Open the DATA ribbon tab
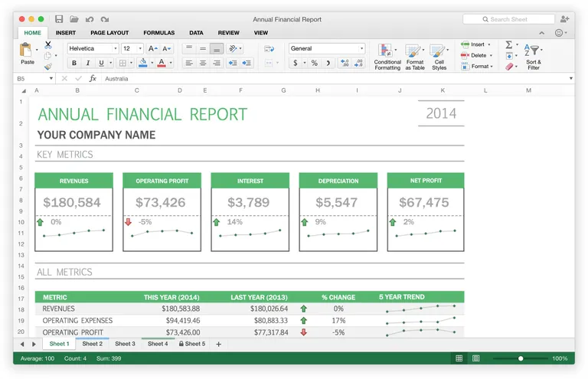The image size is (588, 379). [x=196, y=33]
